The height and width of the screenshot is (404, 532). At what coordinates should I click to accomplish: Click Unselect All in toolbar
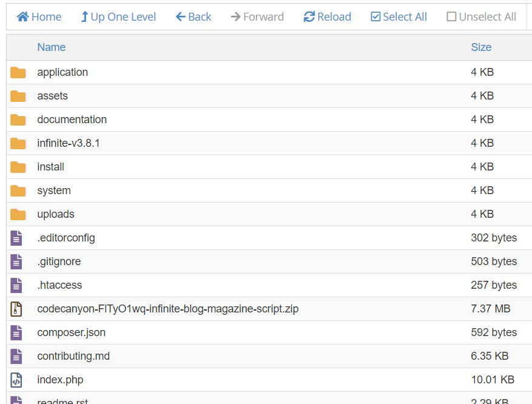[x=481, y=17]
